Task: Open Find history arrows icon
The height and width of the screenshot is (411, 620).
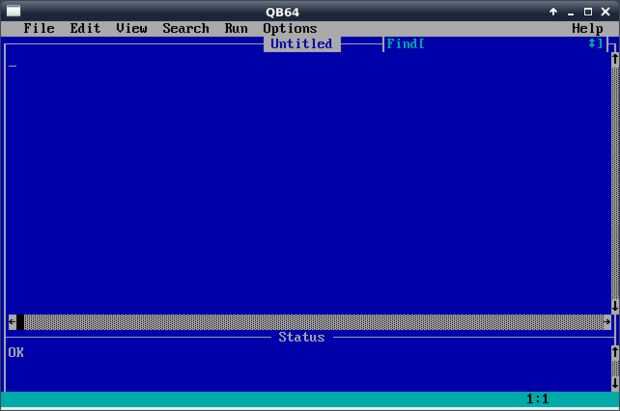Action: pos(592,43)
